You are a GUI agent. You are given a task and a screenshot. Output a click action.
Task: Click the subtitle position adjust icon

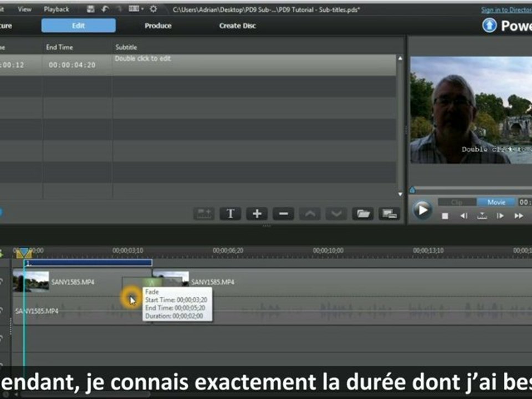tap(389, 214)
